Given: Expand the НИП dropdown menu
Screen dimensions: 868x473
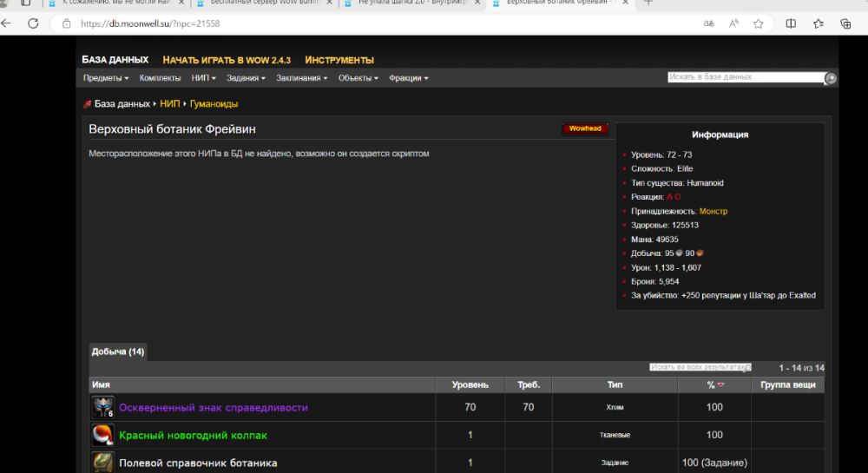Looking at the screenshot, I should click(x=205, y=78).
